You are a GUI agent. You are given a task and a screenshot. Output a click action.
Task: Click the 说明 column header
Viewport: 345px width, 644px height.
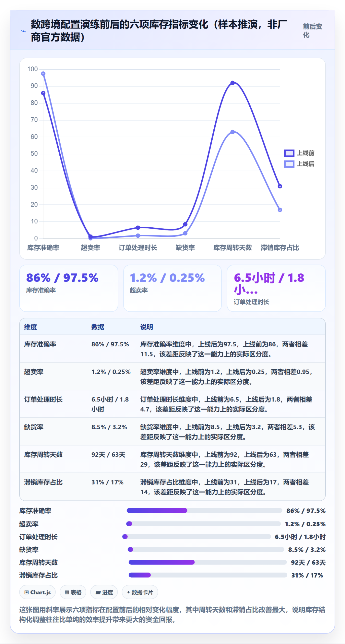coord(146,327)
